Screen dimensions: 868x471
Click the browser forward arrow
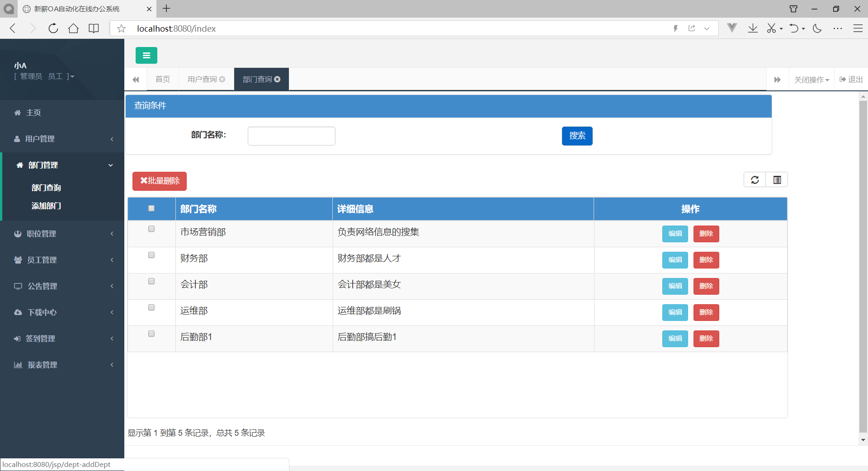pos(33,28)
